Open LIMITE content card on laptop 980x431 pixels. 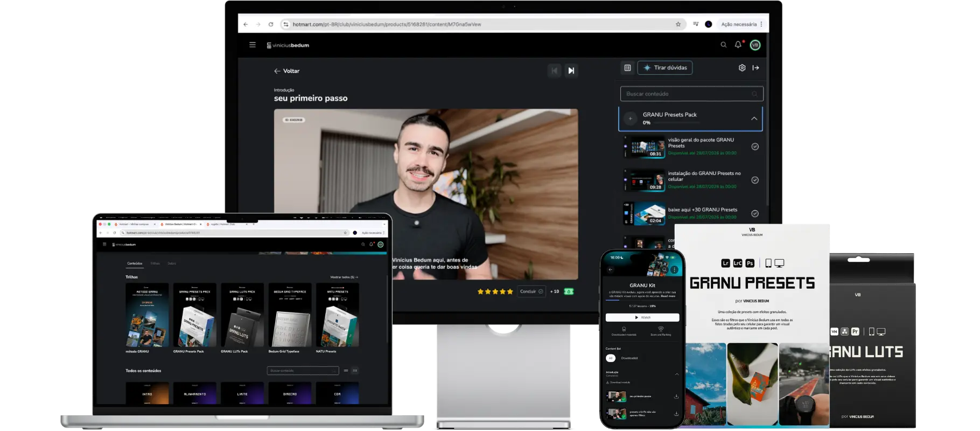(x=242, y=393)
